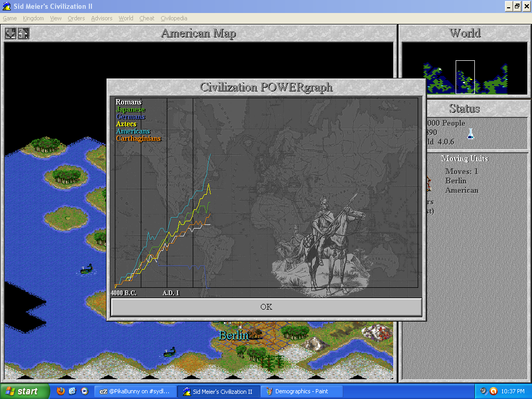Click the second quick launch browser icon
This screenshot has height=399, width=532.
72,391
